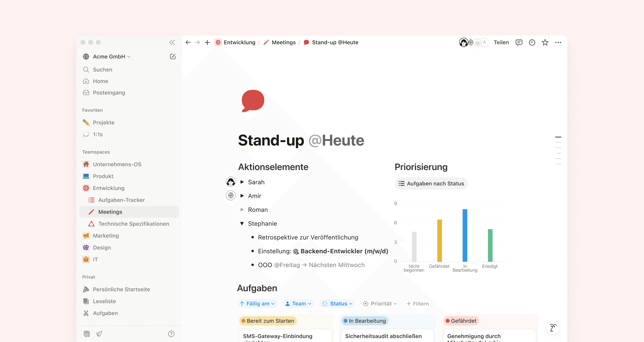
Task: Open page history clock icon
Action: (532, 42)
